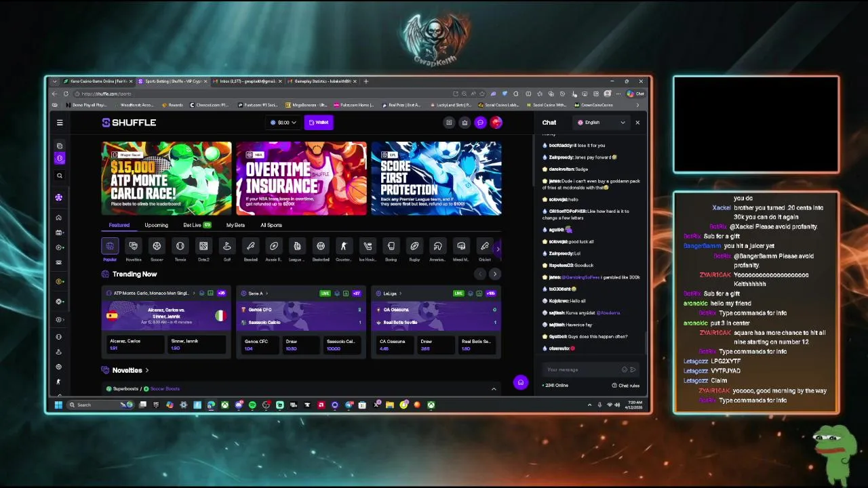Screen dimensions: 868x488
Task: Open the bet slip list icon in header
Action: click(x=449, y=123)
